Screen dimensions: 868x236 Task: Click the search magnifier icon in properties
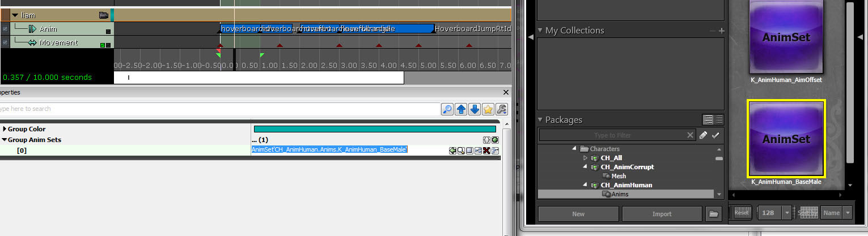pos(448,109)
